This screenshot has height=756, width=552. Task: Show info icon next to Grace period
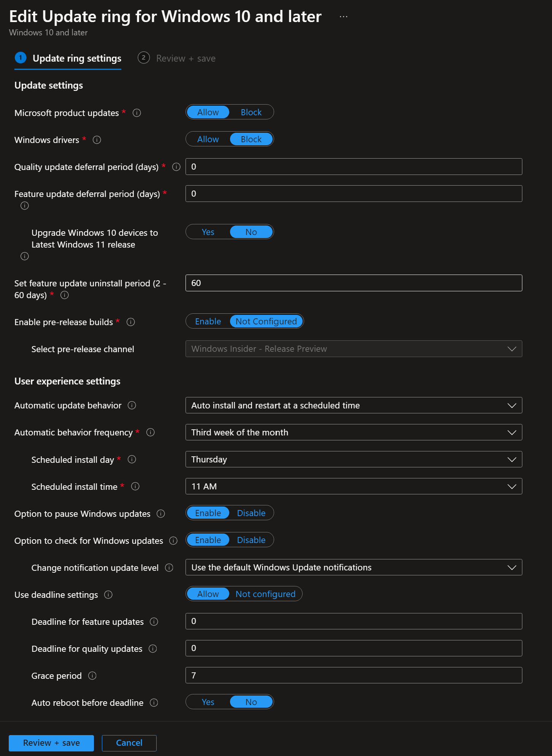coord(92,676)
